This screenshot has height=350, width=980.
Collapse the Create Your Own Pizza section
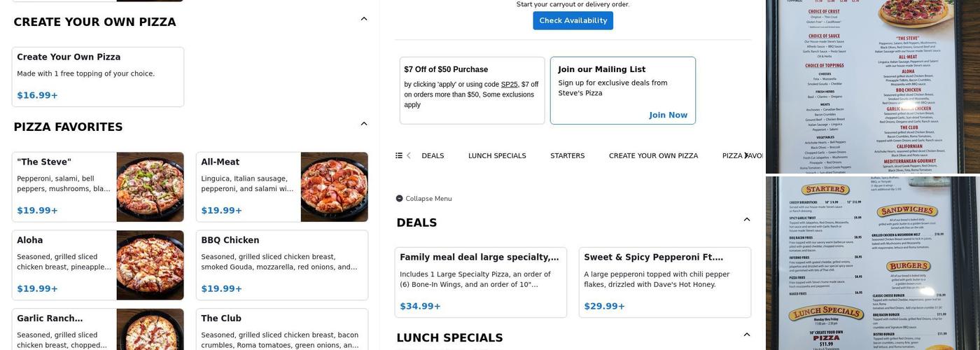(364, 19)
